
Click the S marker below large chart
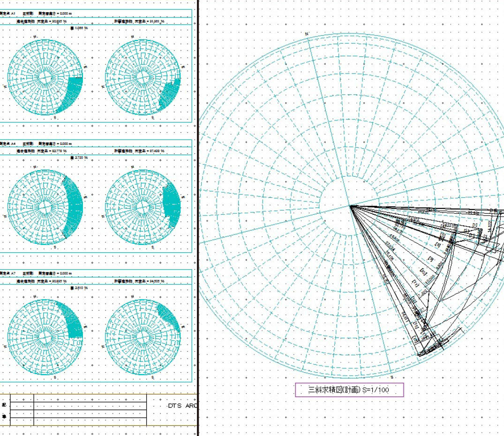[x=391, y=377]
